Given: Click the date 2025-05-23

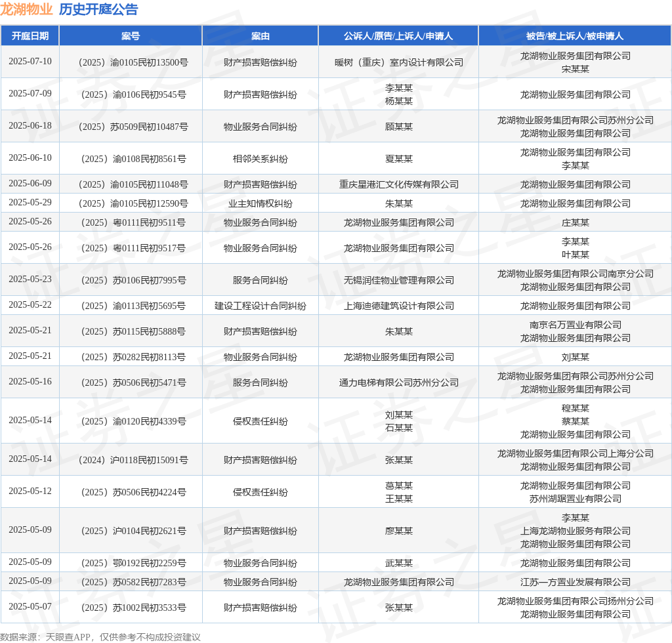Looking at the screenshot, I should [30, 280].
